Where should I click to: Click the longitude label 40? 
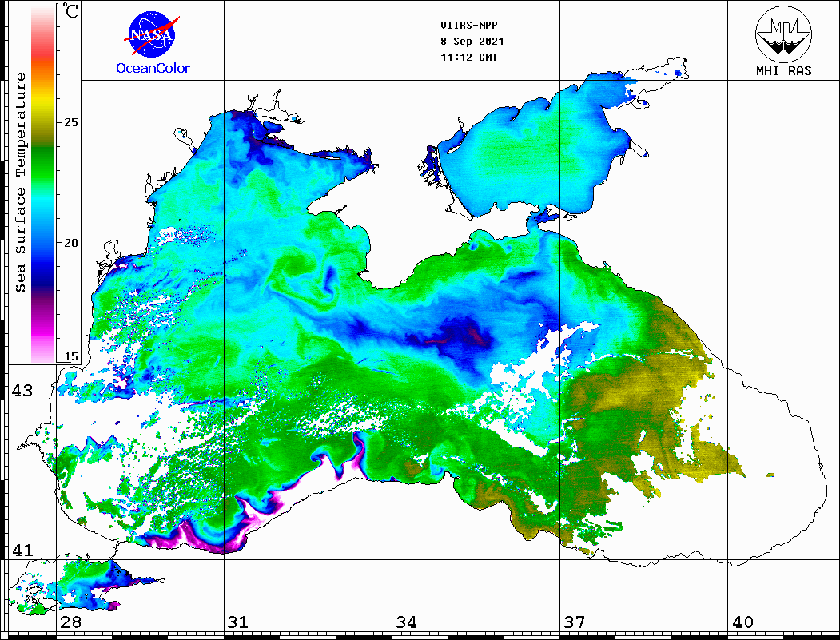click(x=742, y=622)
